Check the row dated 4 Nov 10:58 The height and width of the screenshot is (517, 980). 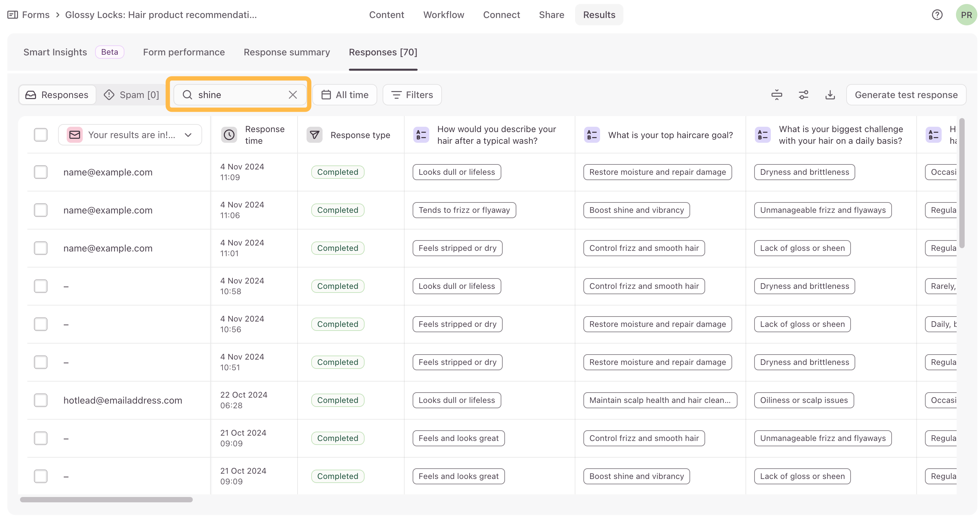41,286
